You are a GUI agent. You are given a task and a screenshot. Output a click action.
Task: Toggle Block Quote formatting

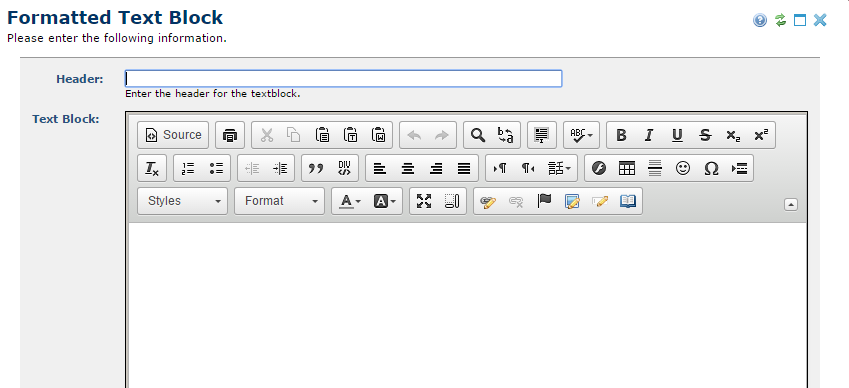pos(316,168)
